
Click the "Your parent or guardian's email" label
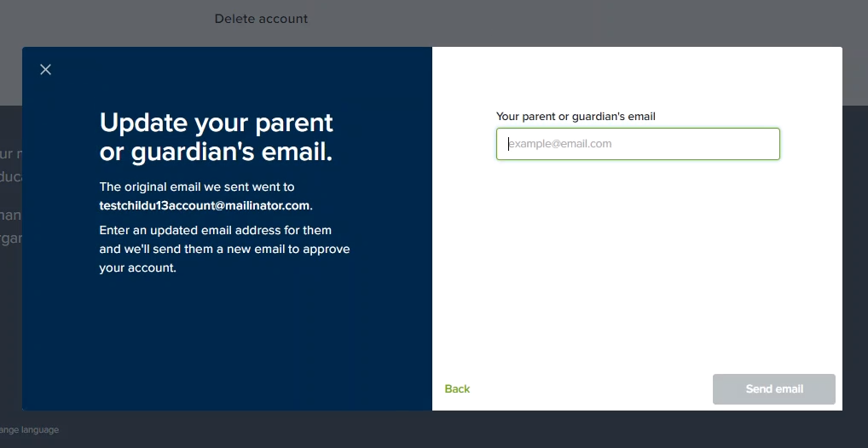point(576,117)
